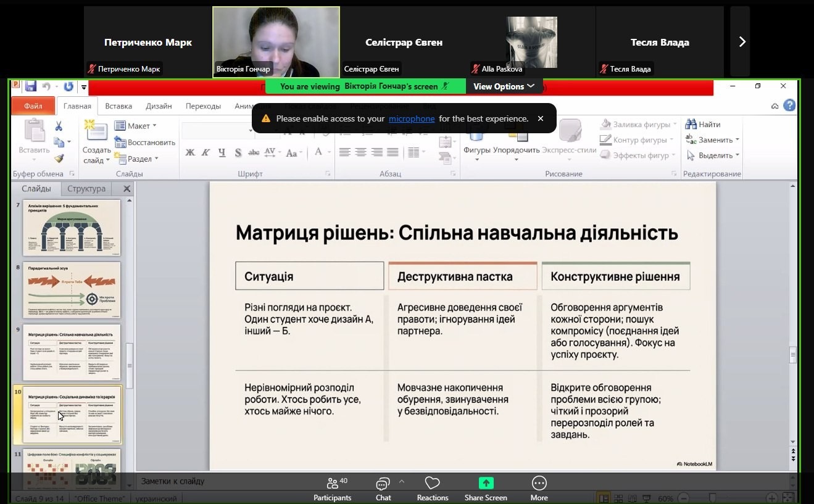Switch to the Структура pane tab

[x=86, y=189]
